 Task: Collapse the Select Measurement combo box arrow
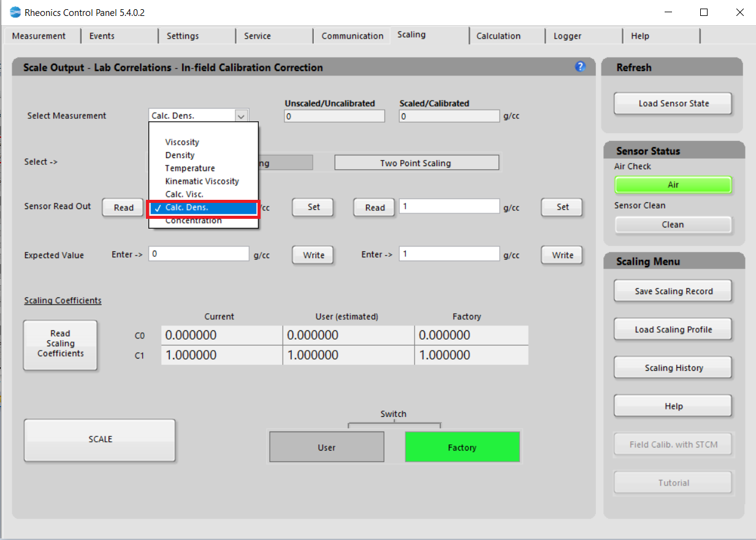pos(241,116)
